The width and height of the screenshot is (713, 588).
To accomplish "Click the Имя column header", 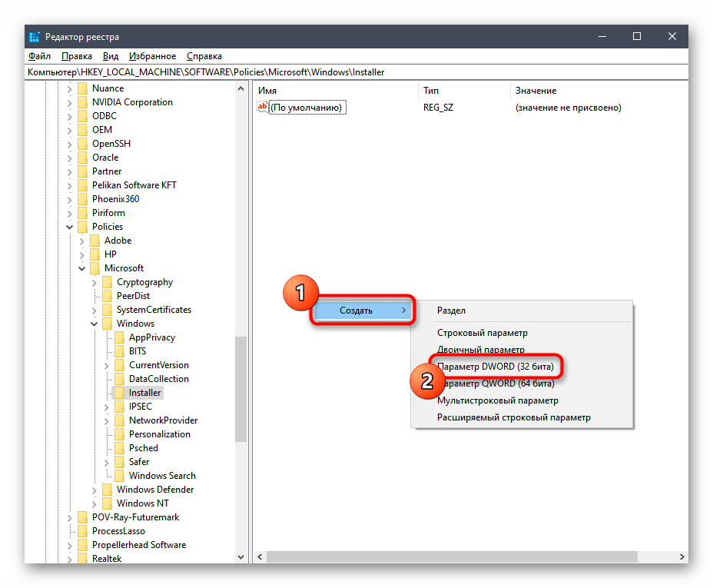I will (335, 91).
